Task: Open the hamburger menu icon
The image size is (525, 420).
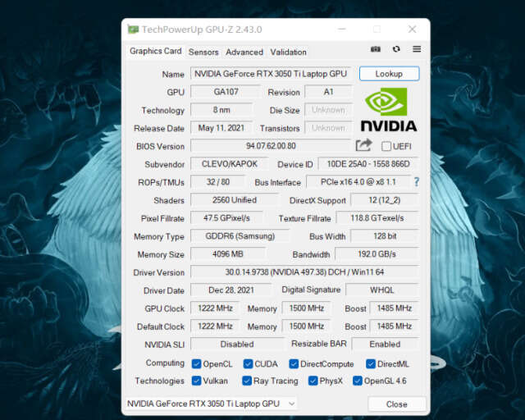Action: [417, 49]
